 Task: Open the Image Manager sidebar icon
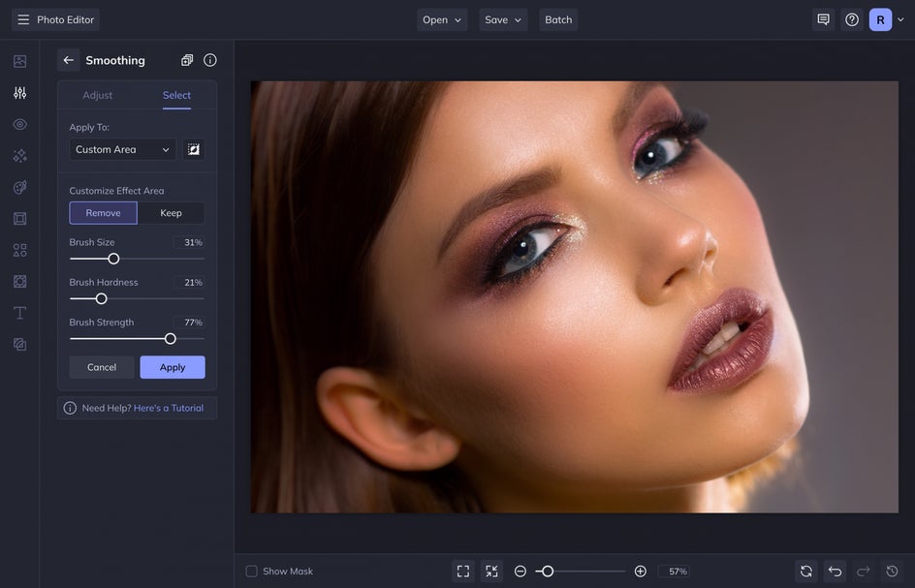click(x=19, y=61)
